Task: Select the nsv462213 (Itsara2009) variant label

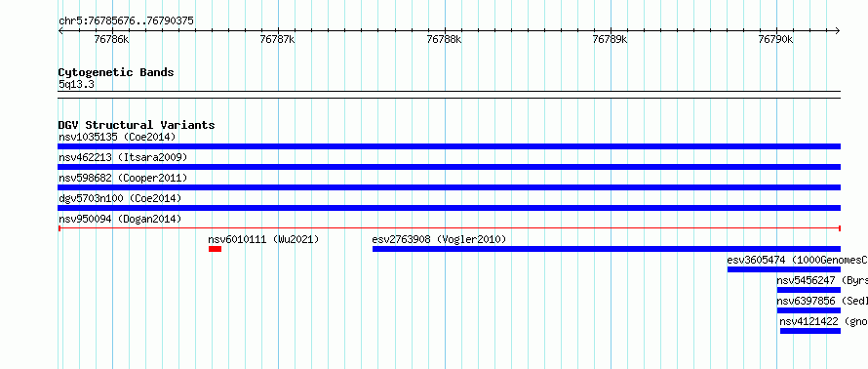Action: coord(123,157)
